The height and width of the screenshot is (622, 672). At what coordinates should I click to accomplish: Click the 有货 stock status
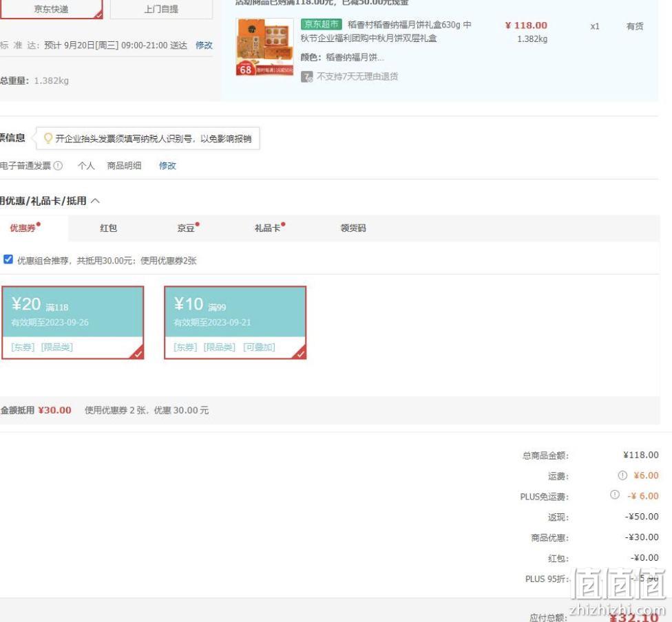[x=635, y=26]
